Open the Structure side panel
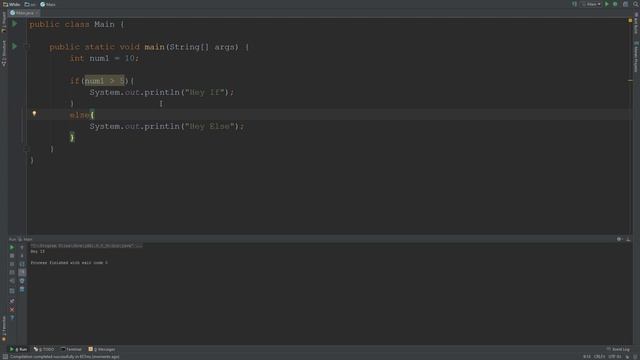 [4, 53]
